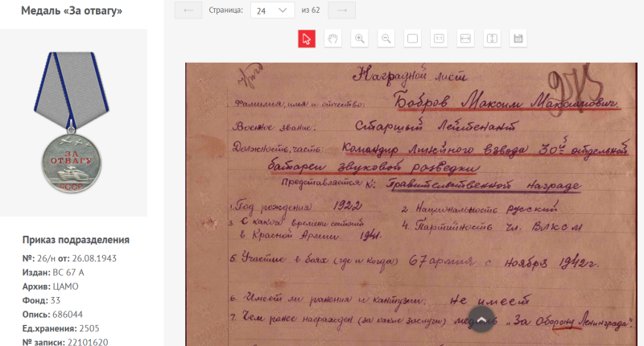Image resolution: width=644 pixels, height=346 pixels.
Task: Fit document to page height
Action: click(492, 39)
